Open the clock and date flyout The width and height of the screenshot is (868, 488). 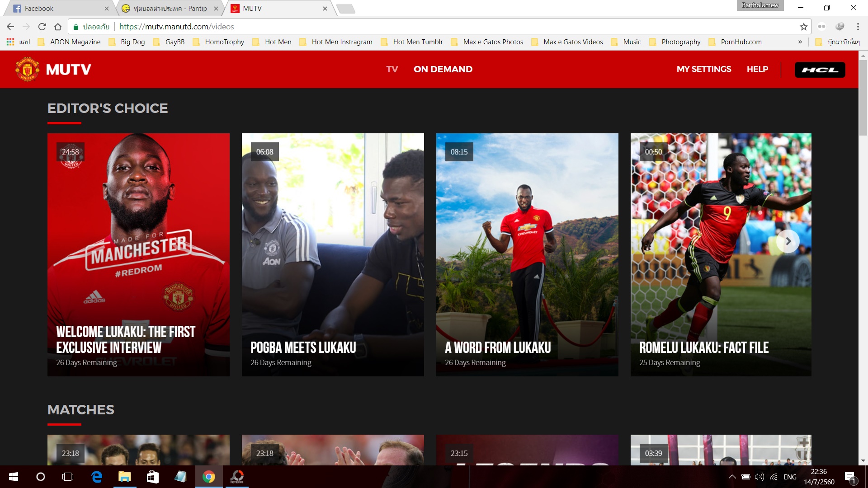point(819,477)
